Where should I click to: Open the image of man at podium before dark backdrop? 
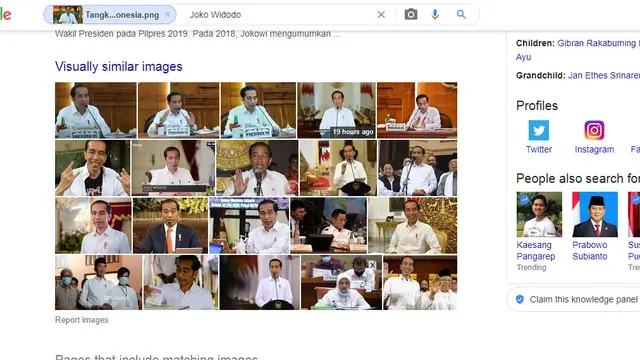(x=260, y=282)
